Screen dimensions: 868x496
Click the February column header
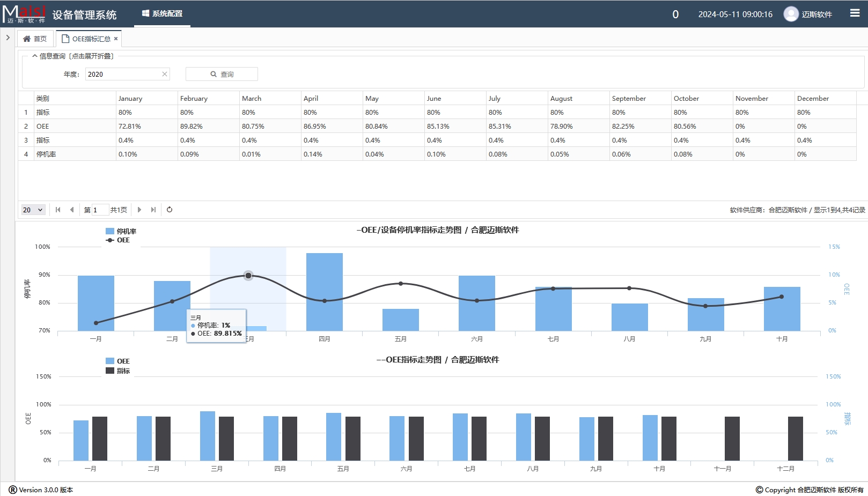click(208, 98)
